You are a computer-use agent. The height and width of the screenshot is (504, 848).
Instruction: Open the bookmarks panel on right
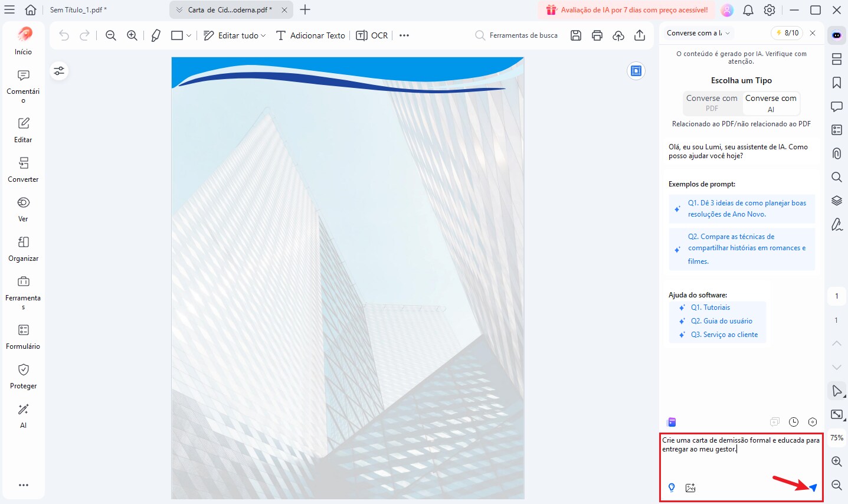click(x=836, y=83)
